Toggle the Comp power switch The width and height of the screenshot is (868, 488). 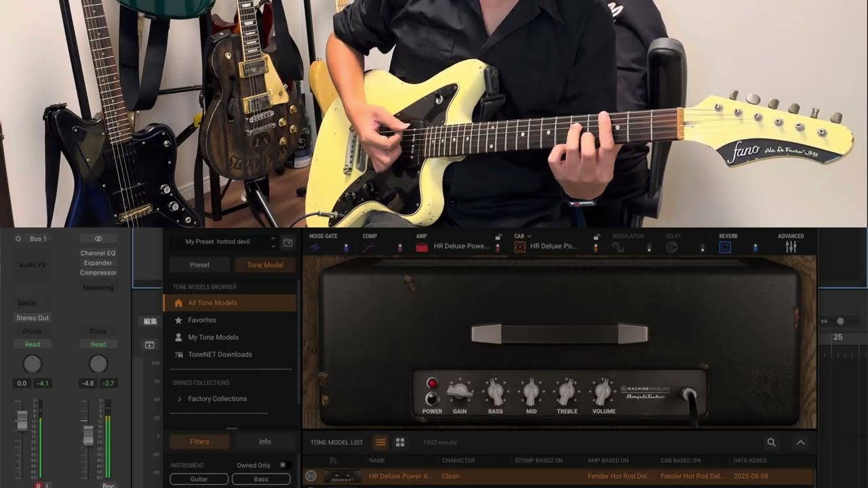point(399,248)
